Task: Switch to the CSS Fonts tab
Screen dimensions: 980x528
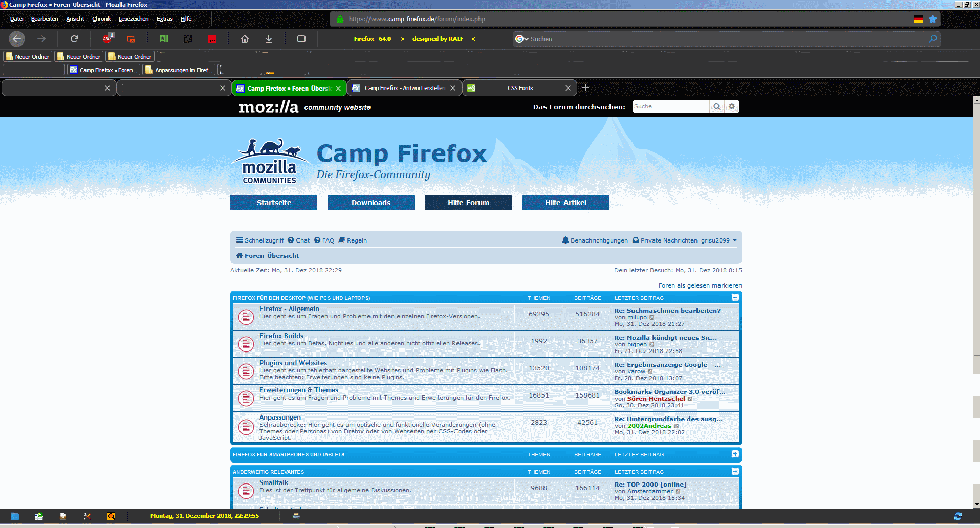Action: pyautogui.click(x=519, y=88)
